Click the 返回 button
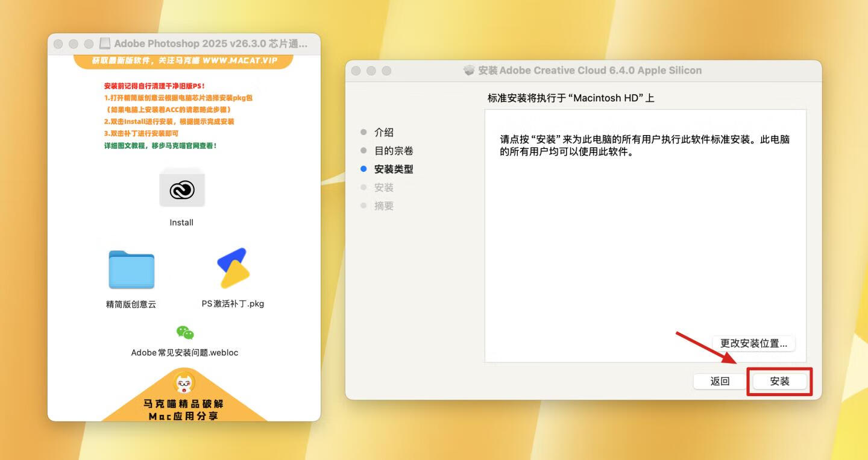This screenshot has height=460, width=868. (x=720, y=381)
